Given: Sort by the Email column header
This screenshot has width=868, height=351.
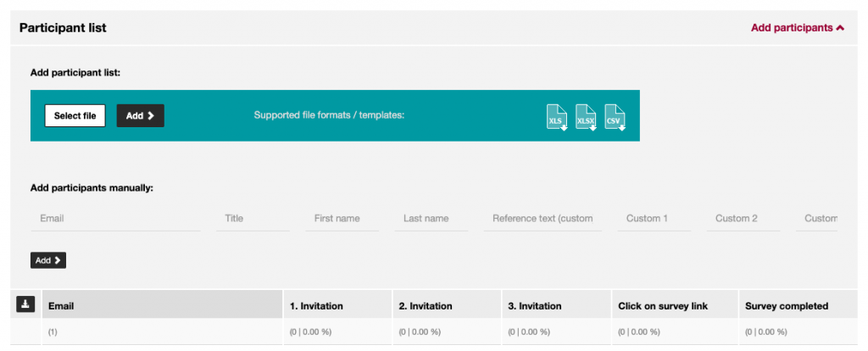Looking at the screenshot, I should [162, 305].
